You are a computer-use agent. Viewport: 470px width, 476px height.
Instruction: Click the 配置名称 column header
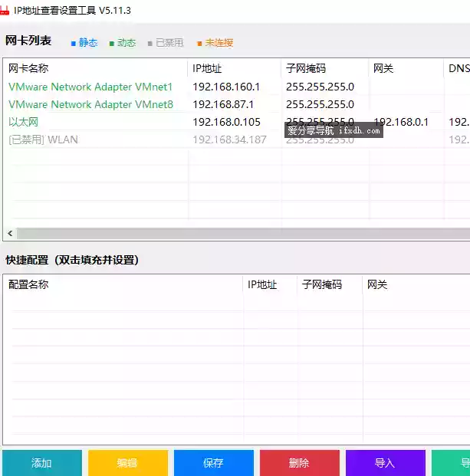pyautogui.click(x=123, y=284)
